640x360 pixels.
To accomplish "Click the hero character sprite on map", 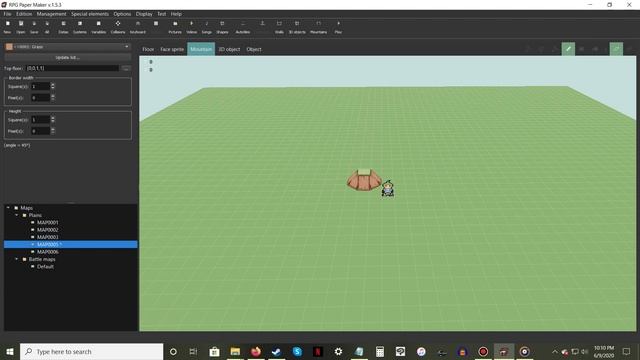I will click(x=388, y=189).
